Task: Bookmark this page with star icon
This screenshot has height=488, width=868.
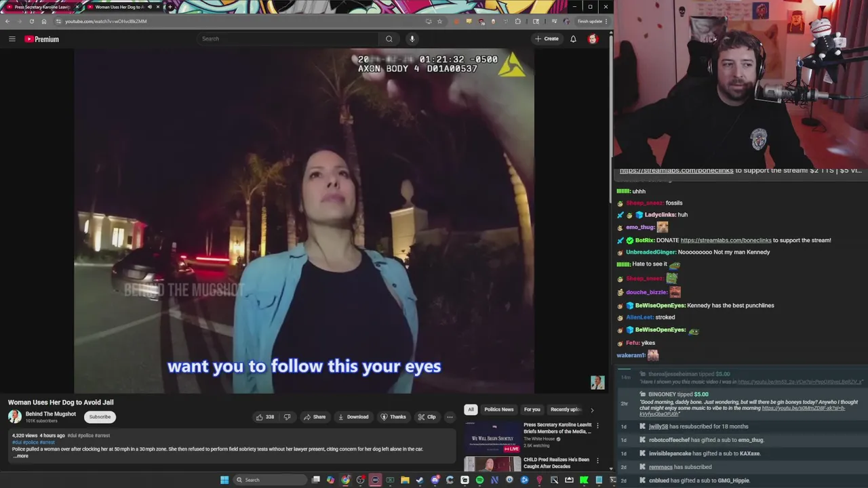Action: 439,21
